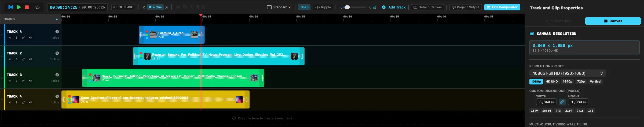Remove TRACK 3 with its X icon

(x=57, y=75)
